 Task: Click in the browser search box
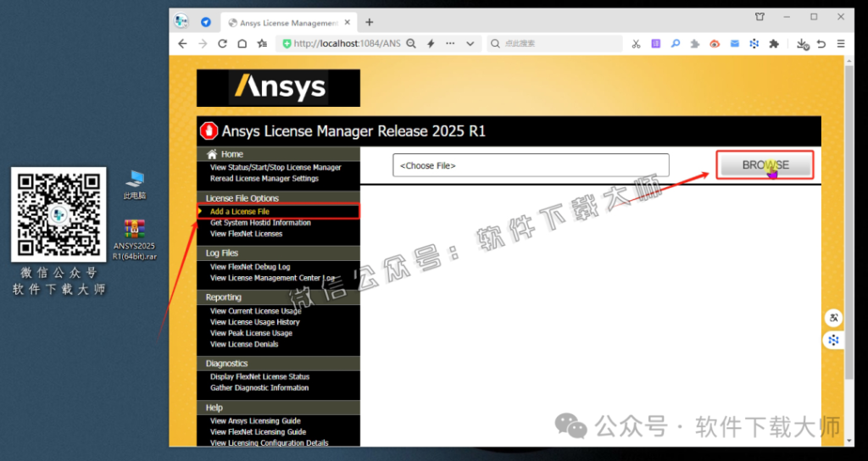(554, 44)
